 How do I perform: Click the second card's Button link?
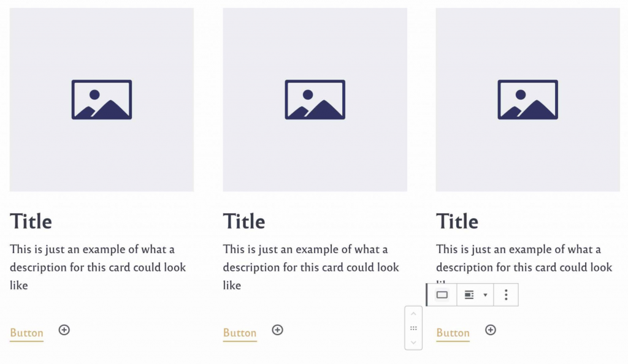click(x=240, y=333)
